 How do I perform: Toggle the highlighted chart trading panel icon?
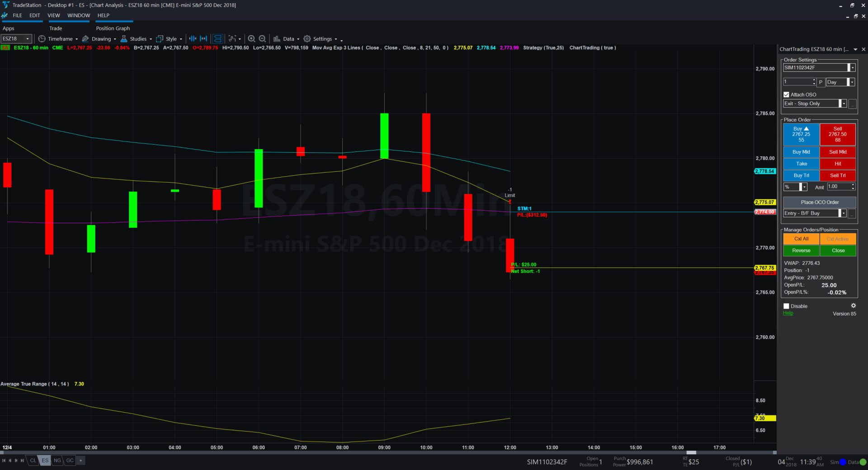pyautogui.click(x=217, y=39)
